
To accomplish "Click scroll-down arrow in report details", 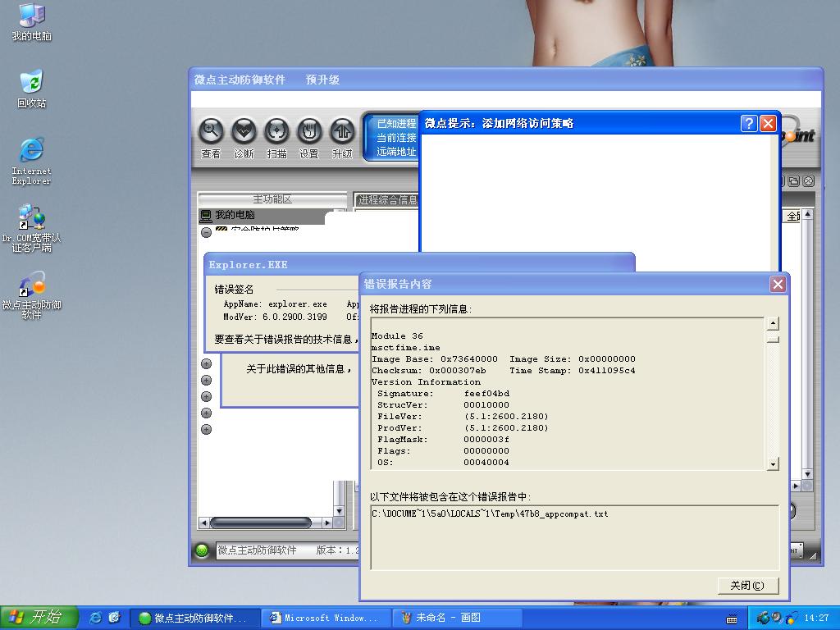I will click(x=773, y=464).
